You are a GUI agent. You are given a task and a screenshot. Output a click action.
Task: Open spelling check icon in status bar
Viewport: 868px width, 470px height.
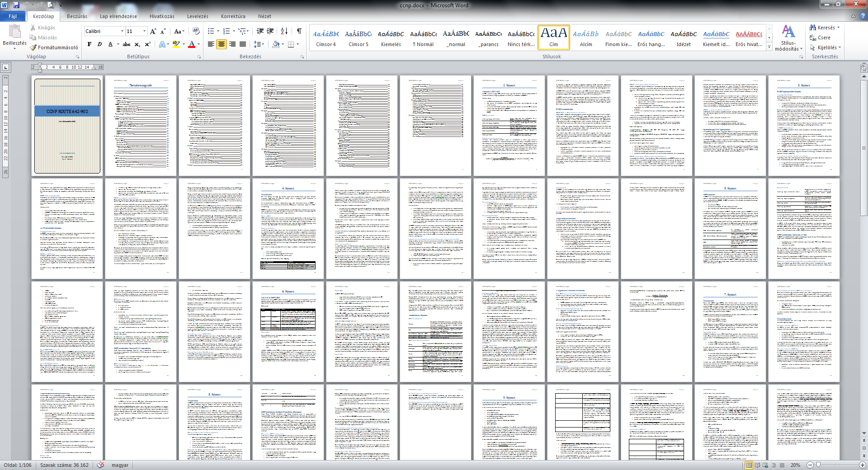[x=100, y=465]
